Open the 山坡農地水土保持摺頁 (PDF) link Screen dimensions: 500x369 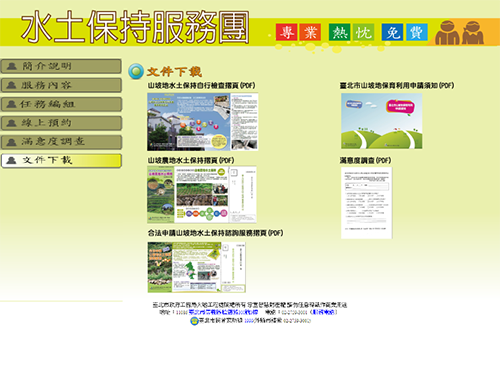(x=191, y=160)
